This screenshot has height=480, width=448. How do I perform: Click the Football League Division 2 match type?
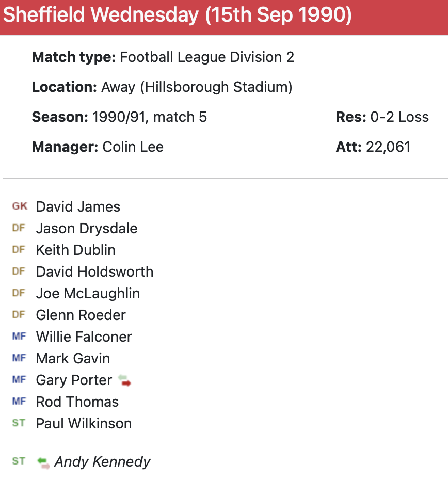206,57
